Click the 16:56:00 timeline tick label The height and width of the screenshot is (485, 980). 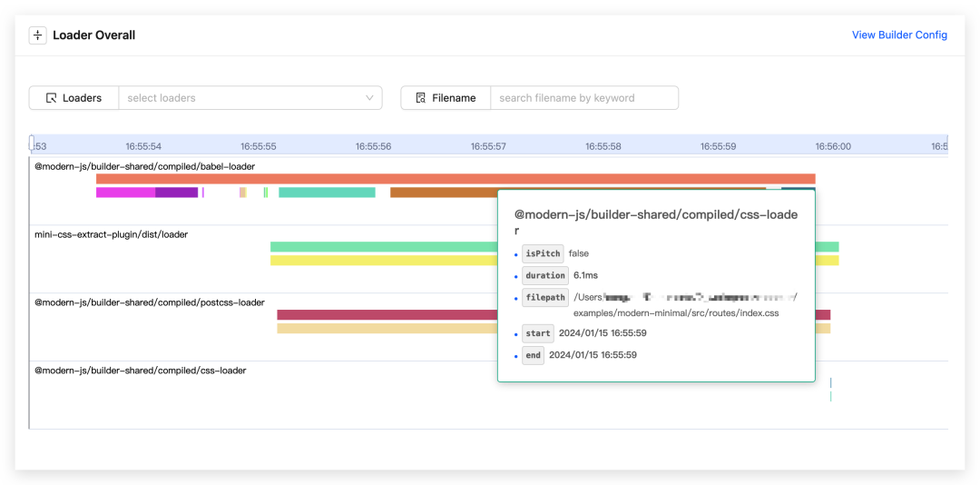point(832,146)
